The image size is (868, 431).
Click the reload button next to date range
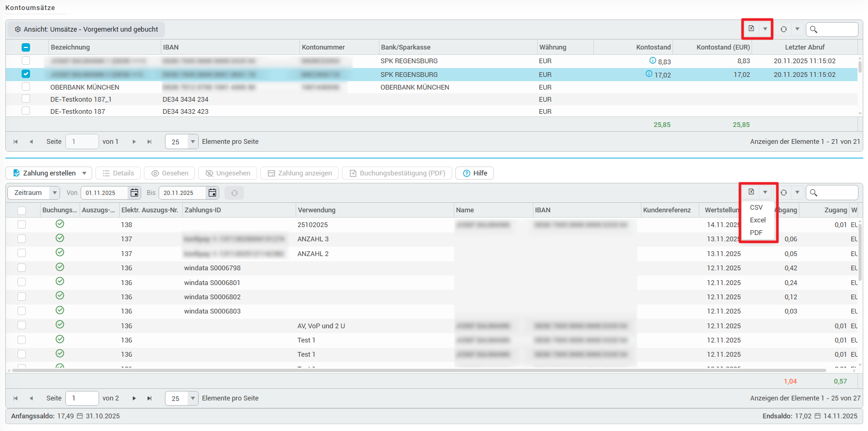235,193
